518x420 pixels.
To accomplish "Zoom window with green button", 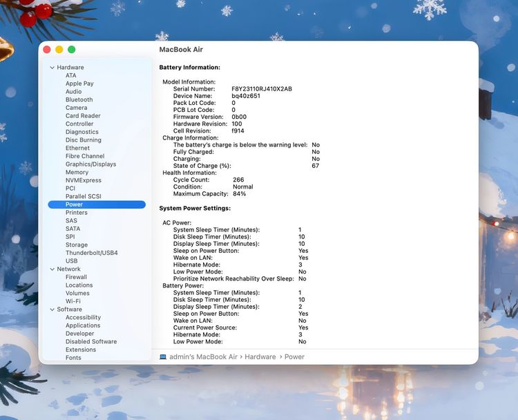I will pyautogui.click(x=71, y=50).
